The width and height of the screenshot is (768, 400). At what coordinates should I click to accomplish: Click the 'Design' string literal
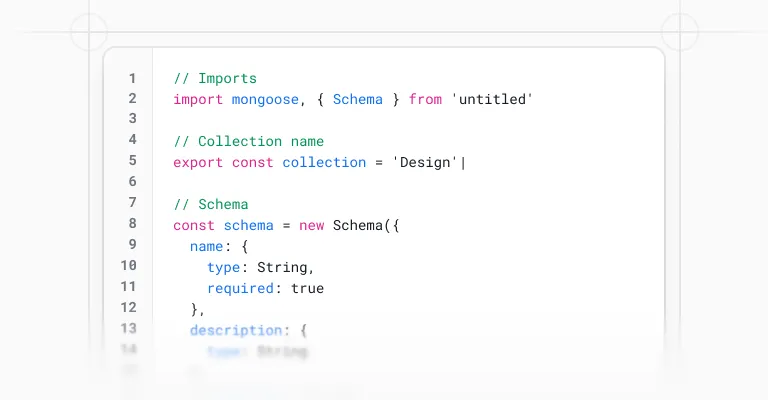pyautogui.click(x=425, y=163)
